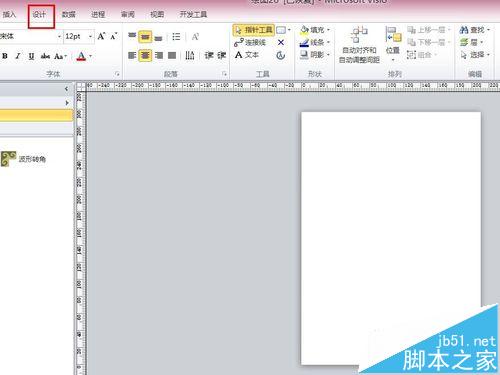Screen dimensions: 500x375
Task: Open the 字体 (Font) dialog launcher
Action: [x=117, y=74]
